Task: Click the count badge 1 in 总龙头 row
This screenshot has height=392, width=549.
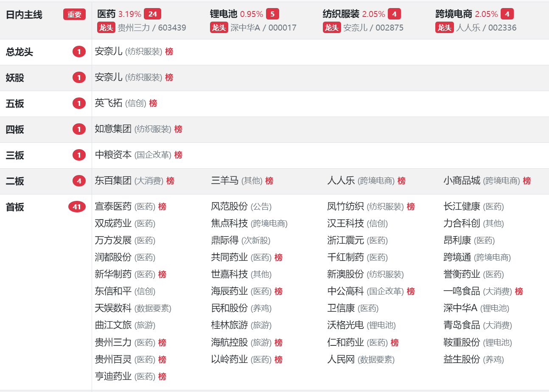Action: [79, 52]
